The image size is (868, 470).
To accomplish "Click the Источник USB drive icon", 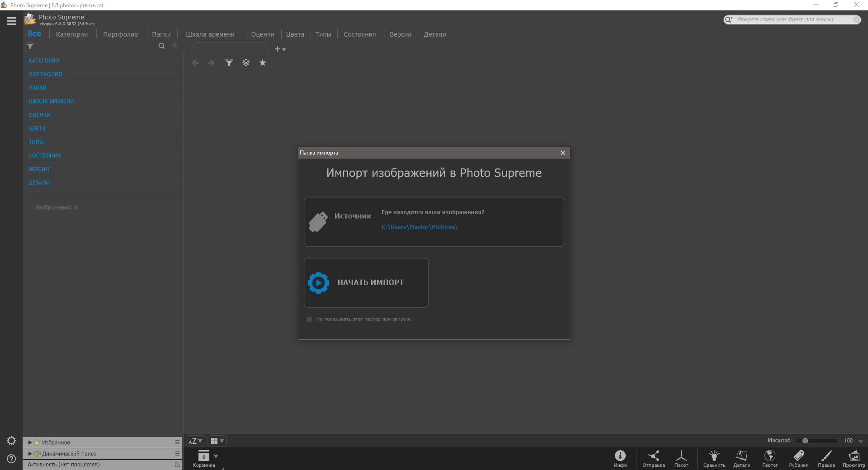I will [x=318, y=222].
